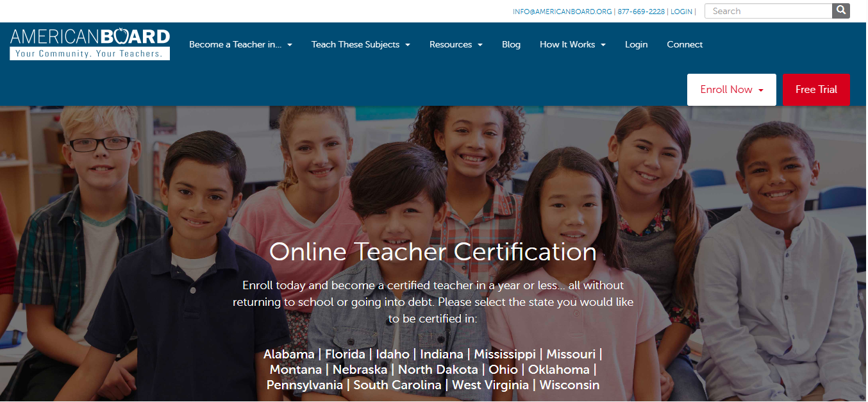Viewport: 868px width, 402px height.
Task: Go to the Blog page
Action: 511,44
